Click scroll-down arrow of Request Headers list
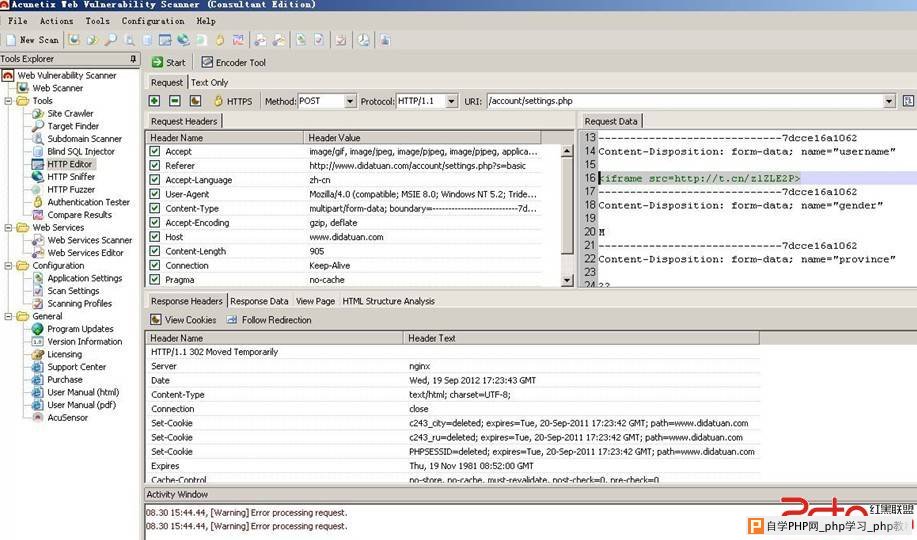This screenshot has height=540, width=917. [x=567, y=281]
